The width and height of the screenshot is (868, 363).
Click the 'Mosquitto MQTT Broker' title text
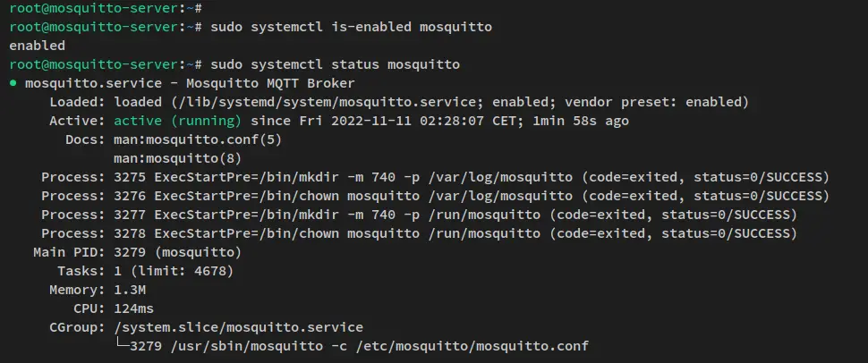[270, 83]
